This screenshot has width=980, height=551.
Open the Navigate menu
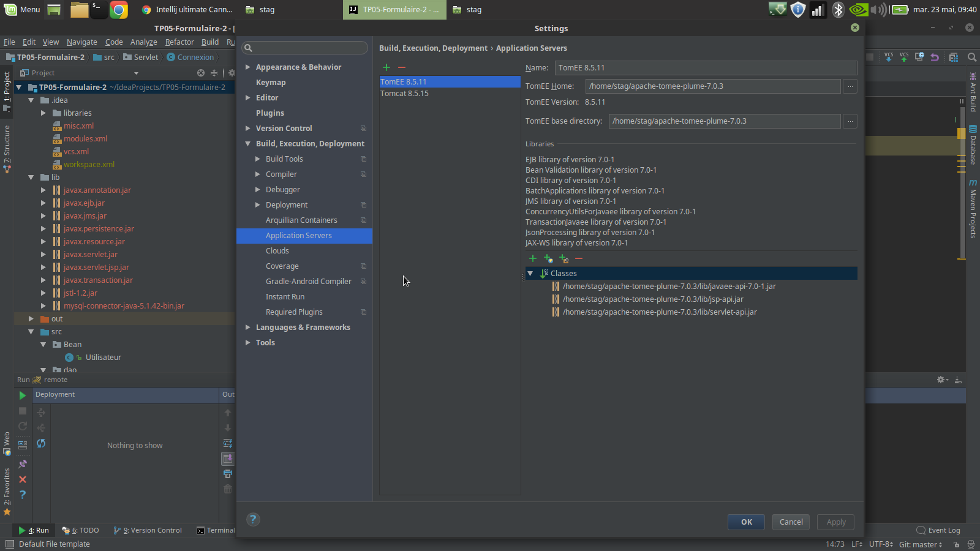[82, 42]
